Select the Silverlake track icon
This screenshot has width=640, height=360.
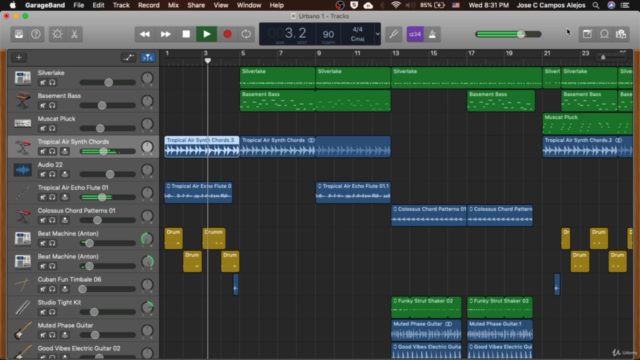(x=22, y=78)
